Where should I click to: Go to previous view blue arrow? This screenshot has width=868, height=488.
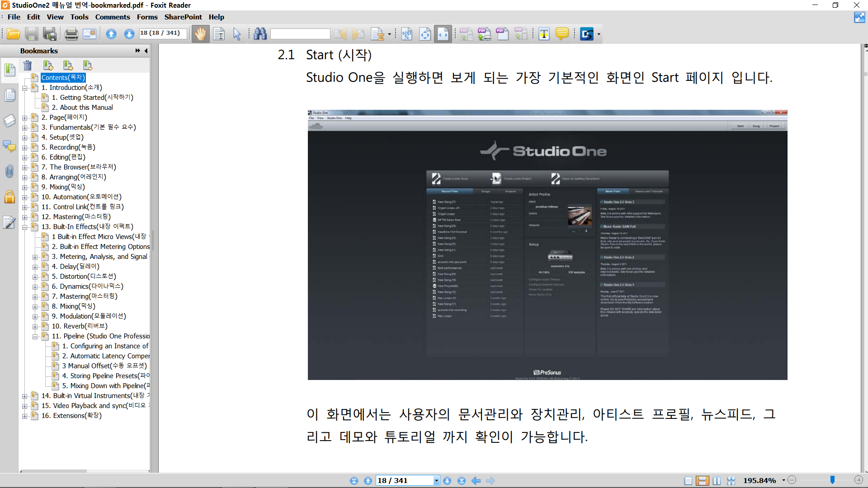coord(476,481)
